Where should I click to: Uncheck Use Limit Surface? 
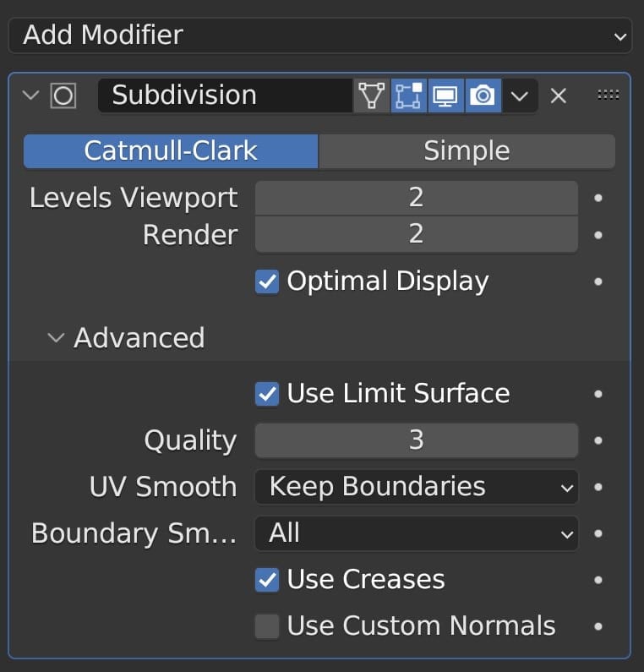point(267,394)
